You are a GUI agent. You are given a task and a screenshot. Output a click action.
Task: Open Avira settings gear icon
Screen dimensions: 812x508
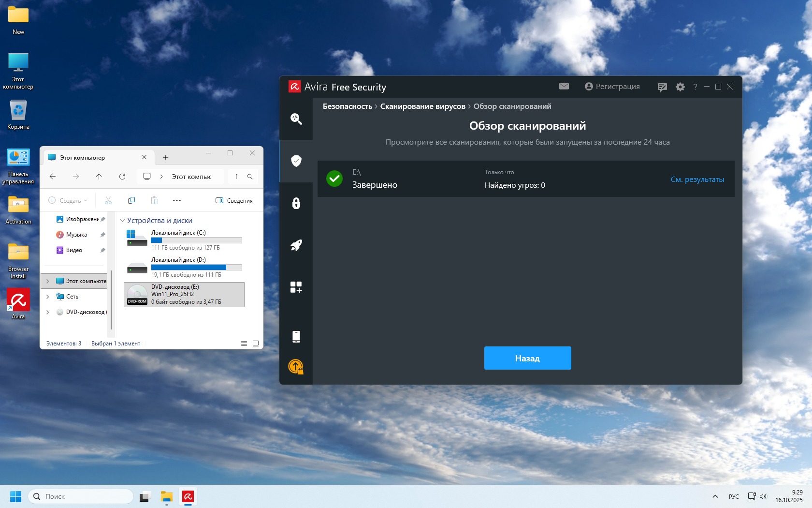(x=680, y=87)
